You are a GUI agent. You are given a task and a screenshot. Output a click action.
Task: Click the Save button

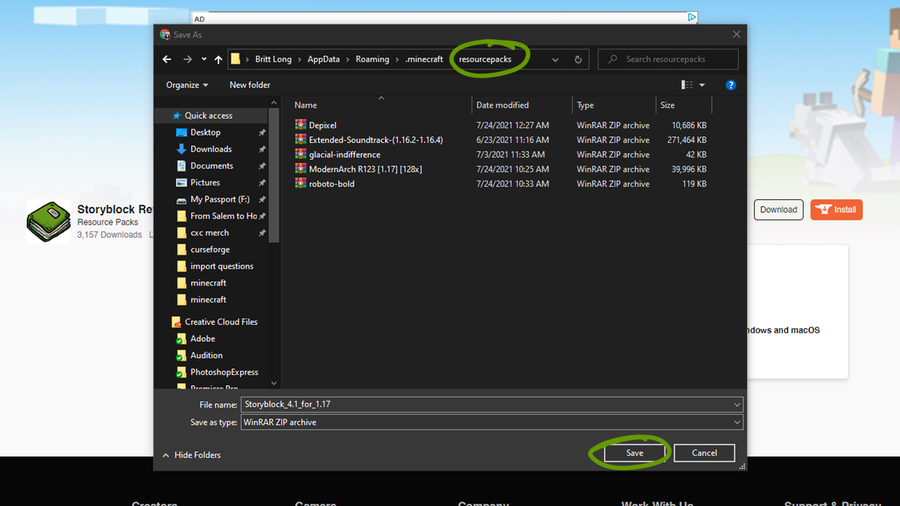click(x=635, y=453)
